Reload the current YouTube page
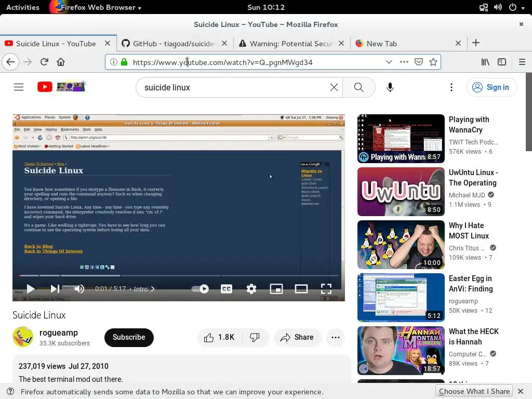 click(x=44, y=62)
